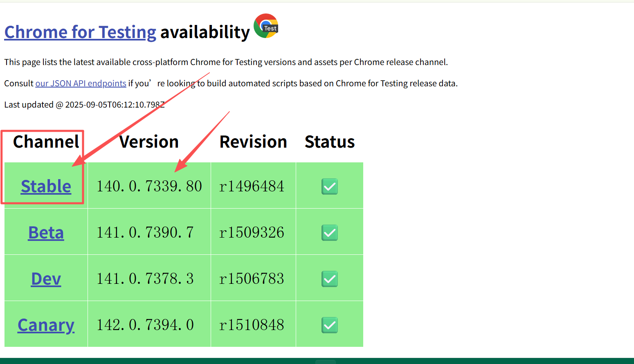The width and height of the screenshot is (634, 364).
Task: Select version text 140.0.7339.80
Action: pos(149,186)
